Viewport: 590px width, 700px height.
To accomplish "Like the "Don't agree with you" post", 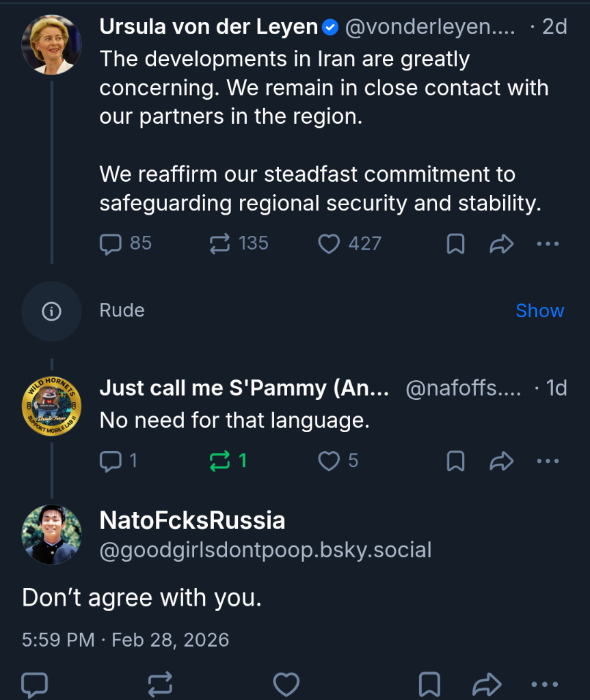I will tap(286, 684).
